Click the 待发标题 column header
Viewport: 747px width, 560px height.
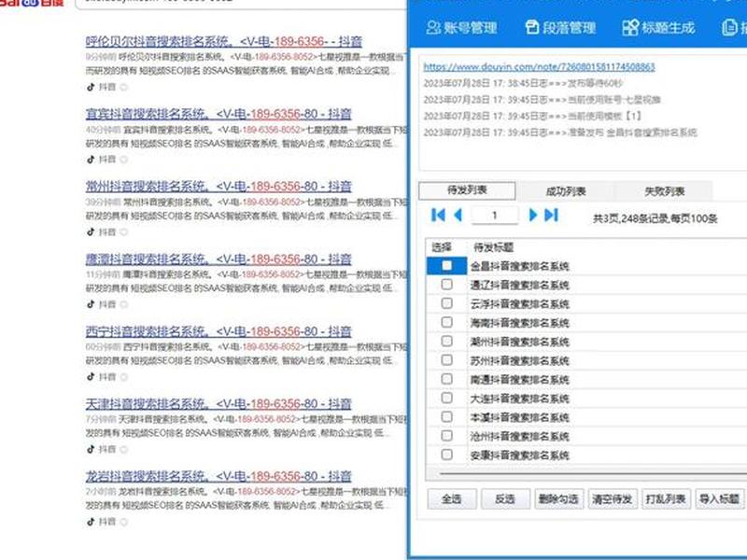tap(494, 247)
